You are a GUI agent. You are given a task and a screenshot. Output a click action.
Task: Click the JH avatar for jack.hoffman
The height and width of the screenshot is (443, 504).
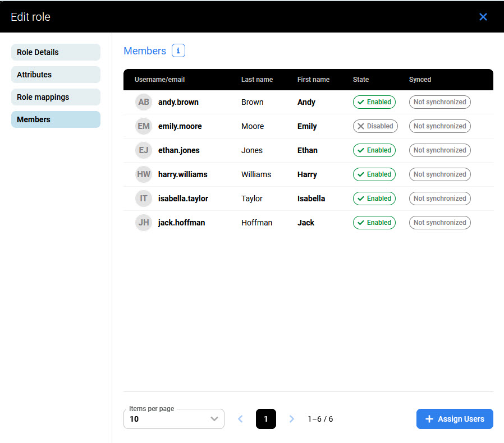click(x=144, y=223)
